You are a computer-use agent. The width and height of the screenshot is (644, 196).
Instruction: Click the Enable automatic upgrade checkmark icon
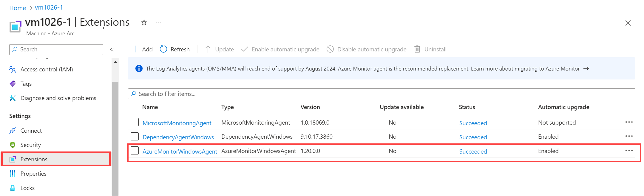tap(245, 49)
